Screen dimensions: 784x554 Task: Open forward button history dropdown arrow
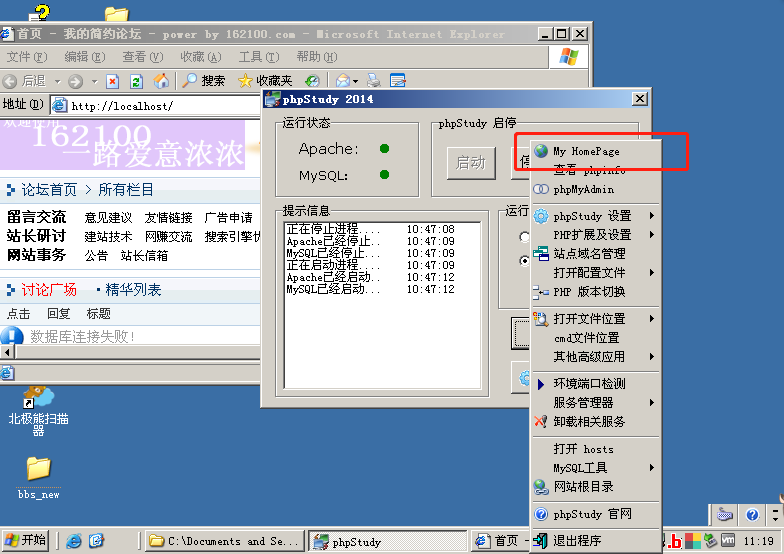94,81
